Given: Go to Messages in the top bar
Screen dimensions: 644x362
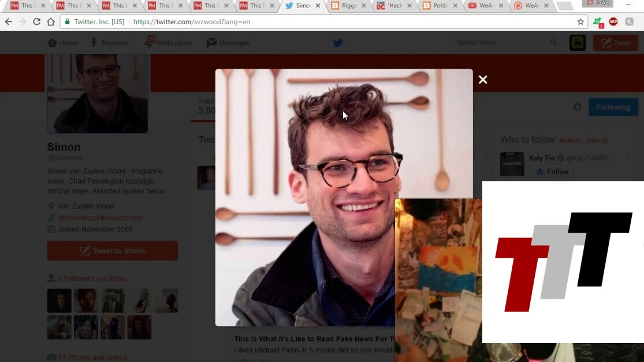Looking at the screenshot, I should 228,43.
